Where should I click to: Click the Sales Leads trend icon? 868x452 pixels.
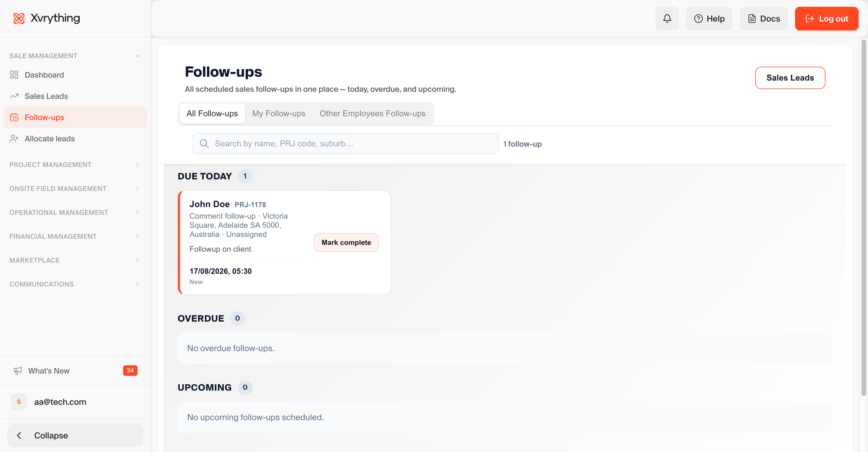[14, 96]
